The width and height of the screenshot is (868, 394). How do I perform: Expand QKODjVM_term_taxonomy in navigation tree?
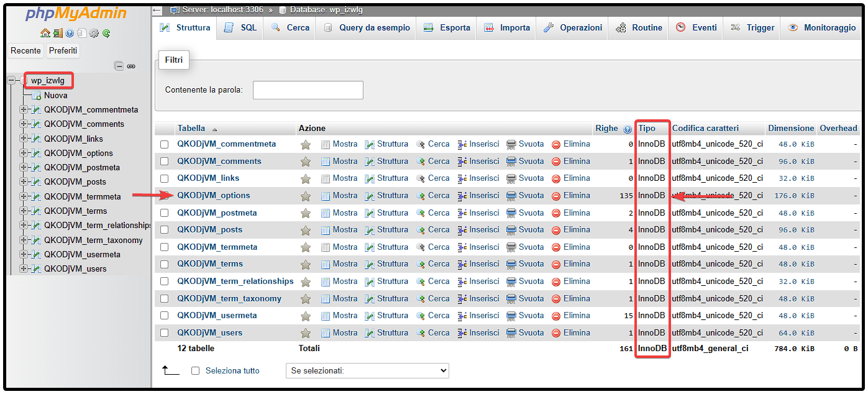click(x=24, y=240)
